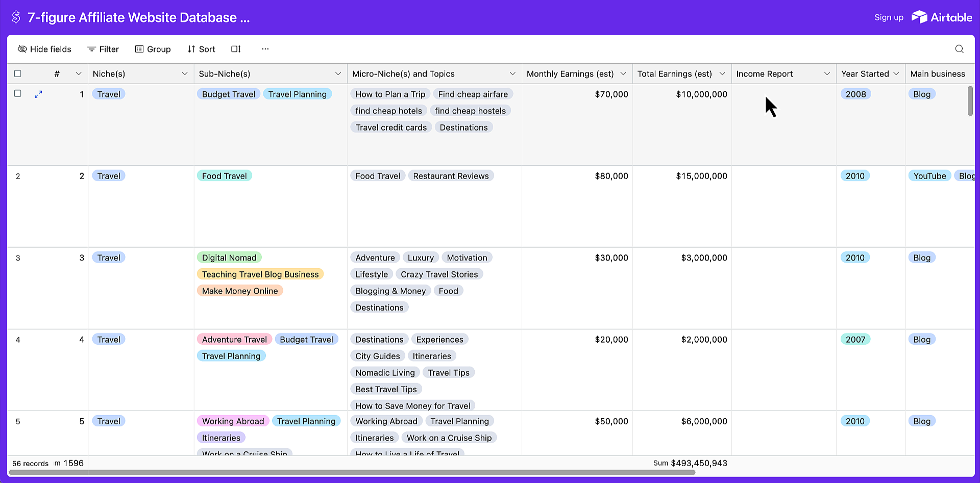Click the Sum total earnings summary
This screenshot has height=483, width=980.
pyautogui.click(x=690, y=463)
